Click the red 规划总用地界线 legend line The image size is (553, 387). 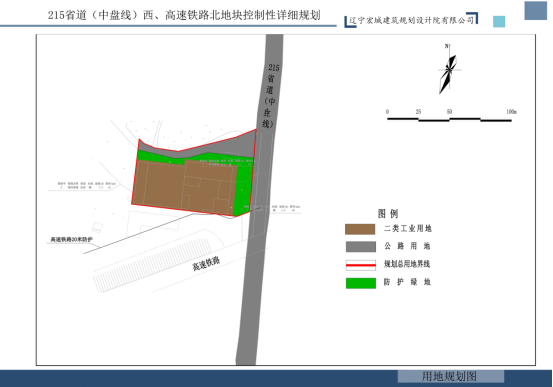(360, 265)
